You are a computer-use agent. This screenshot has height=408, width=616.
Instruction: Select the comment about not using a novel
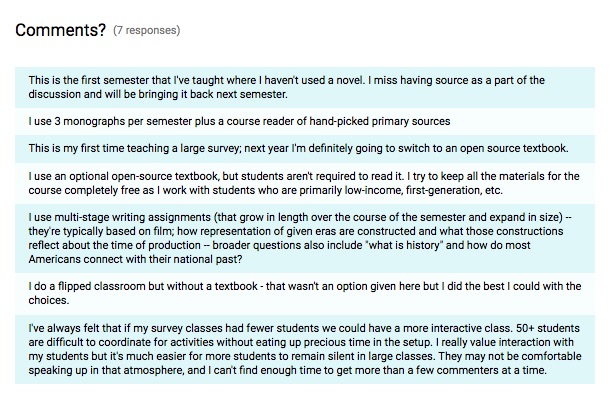305,87
